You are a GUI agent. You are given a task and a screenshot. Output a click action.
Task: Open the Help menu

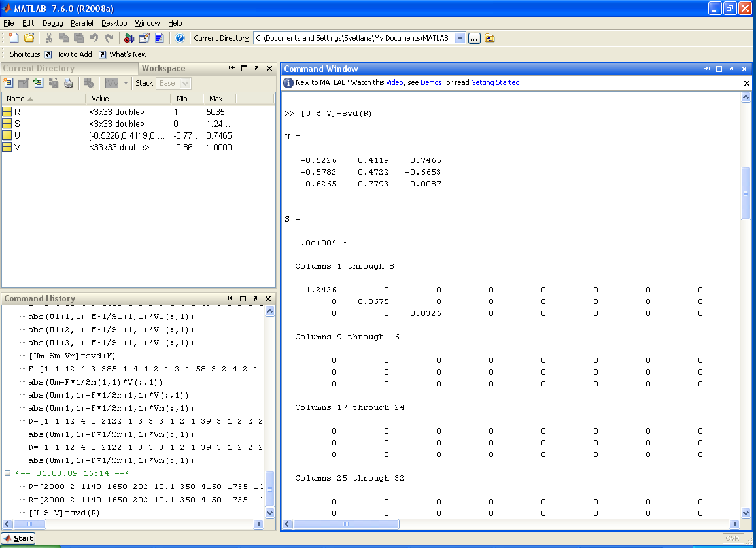coord(175,23)
